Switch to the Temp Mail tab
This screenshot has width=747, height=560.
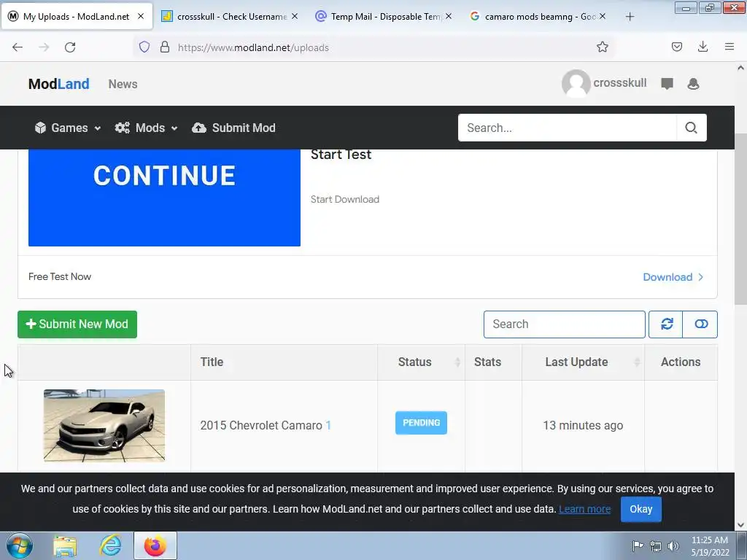384,16
